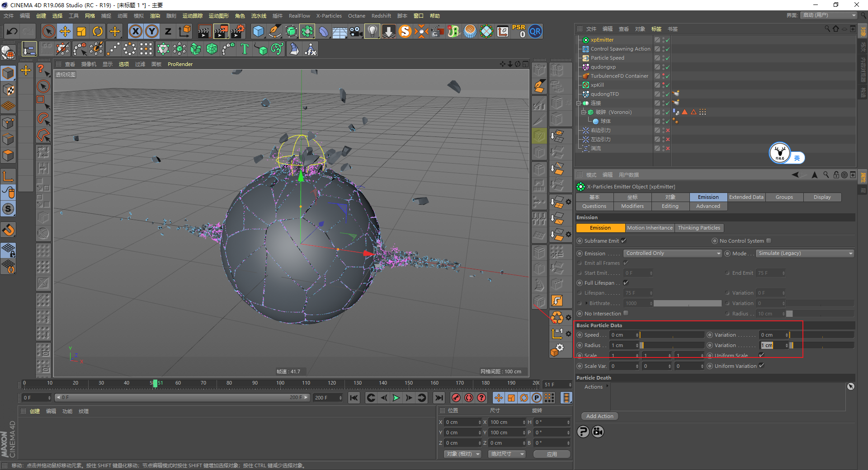Open the 对象 (相对) coordinate dropdown
The image size is (868, 470).
click(x=462, y=454)
